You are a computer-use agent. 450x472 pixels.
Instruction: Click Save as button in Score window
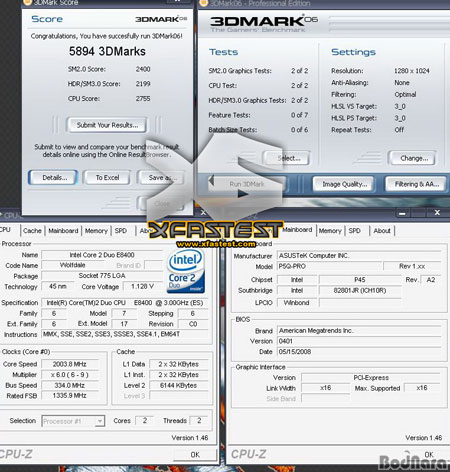coord(160,178)
